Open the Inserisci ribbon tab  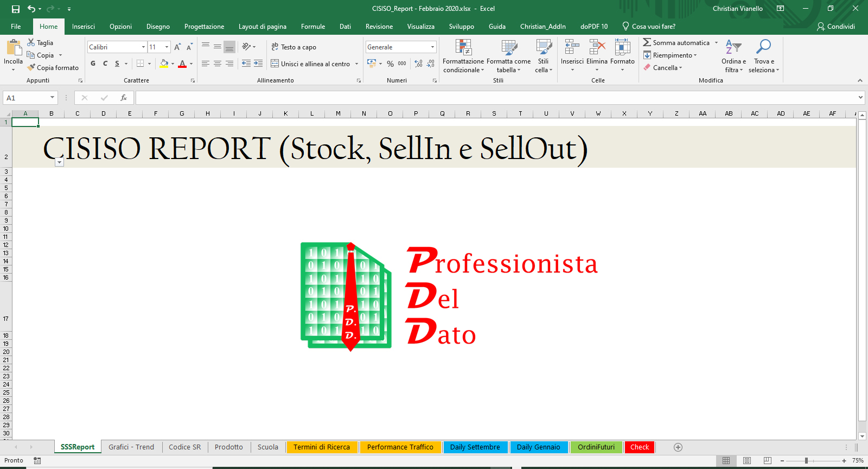[x=84, y=27]
